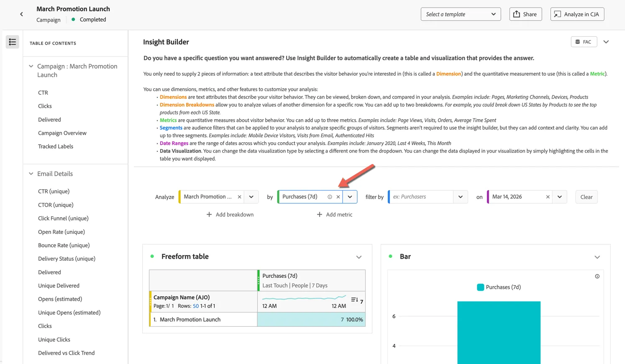Click the Purchases sparkline trend in table
The height and width of the screenshot is (364, 625).
(304, 298)
